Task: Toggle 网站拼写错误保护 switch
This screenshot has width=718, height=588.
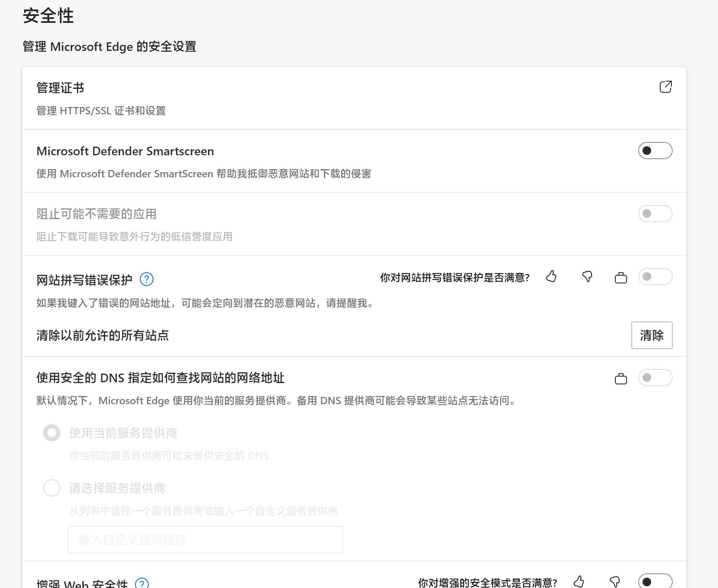Action: click(x=655, y=277)
